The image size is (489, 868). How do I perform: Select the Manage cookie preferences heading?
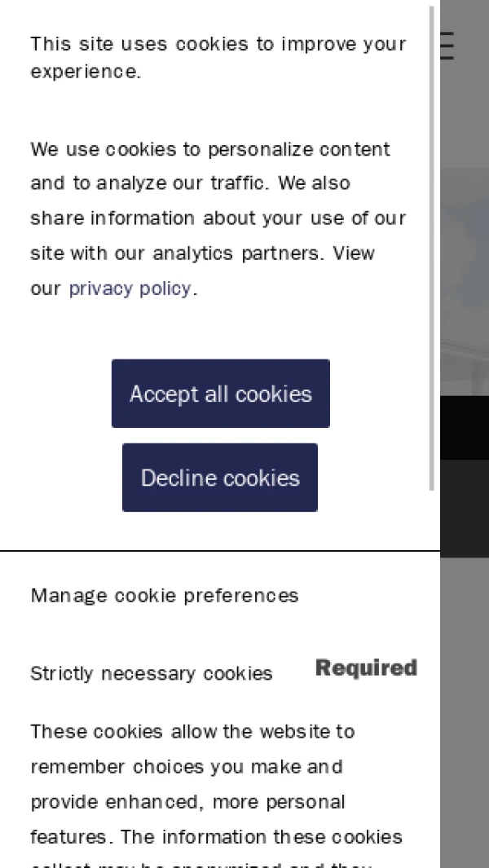165,596
